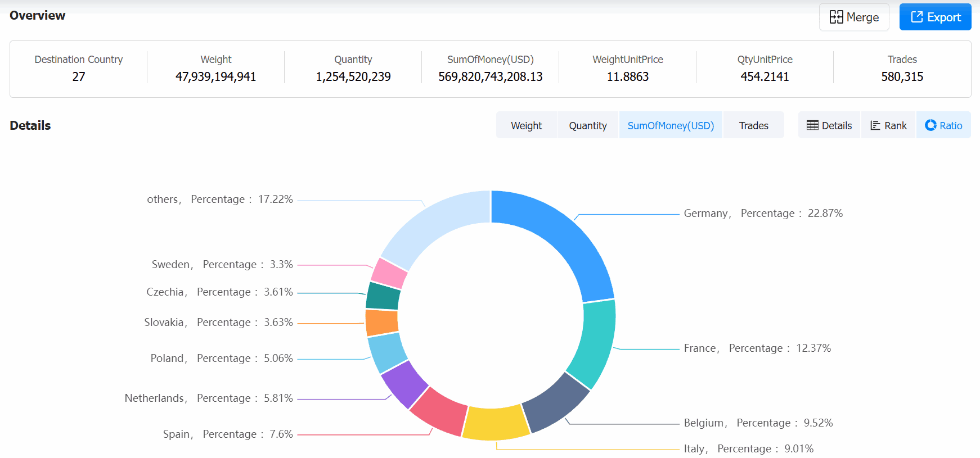Click the Slovakia 3.63% label
Image resolution: width=980 pixels, height=458 pixels.
pos(218,323)
